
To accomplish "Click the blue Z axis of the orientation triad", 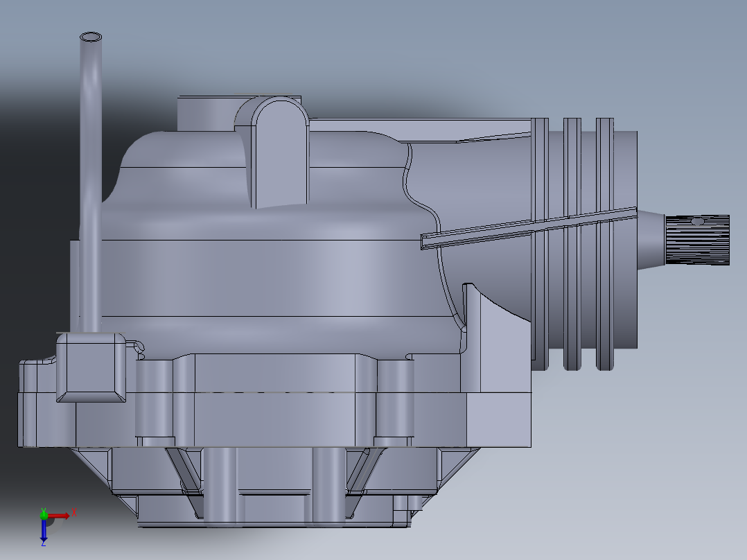I will (44, 532).
